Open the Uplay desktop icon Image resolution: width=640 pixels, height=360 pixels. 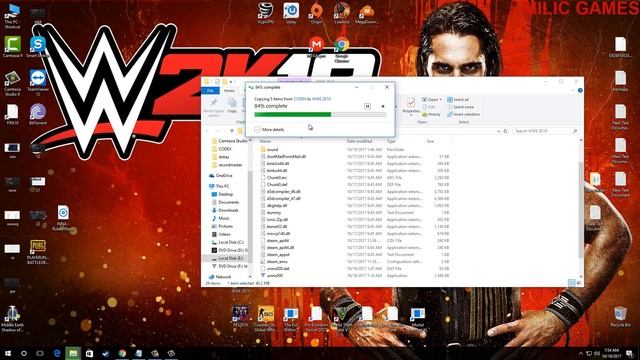click(291, 13)
